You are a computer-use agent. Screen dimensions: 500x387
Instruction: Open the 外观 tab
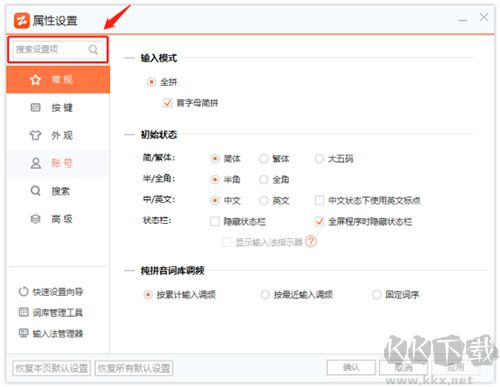[x=58, y=135]
